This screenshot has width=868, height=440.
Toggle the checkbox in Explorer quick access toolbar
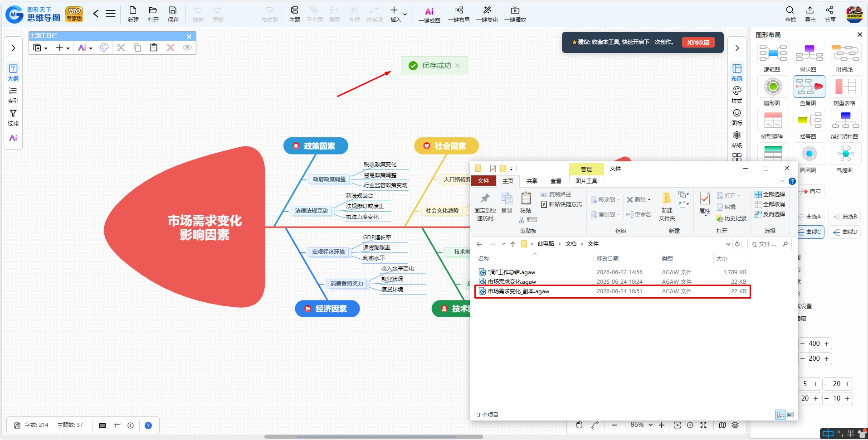[x=493, y=169]
